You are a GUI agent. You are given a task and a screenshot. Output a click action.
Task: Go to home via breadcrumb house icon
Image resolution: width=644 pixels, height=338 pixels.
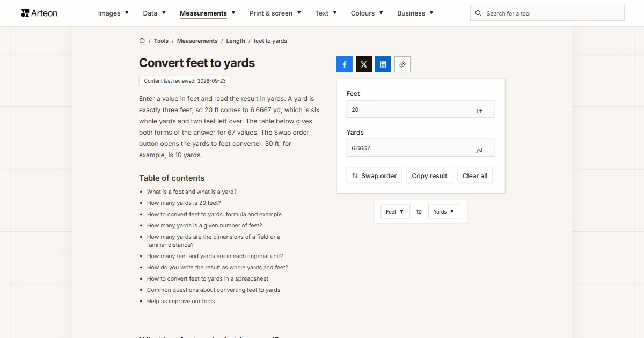pyautogui.click(x=142, y=40)
